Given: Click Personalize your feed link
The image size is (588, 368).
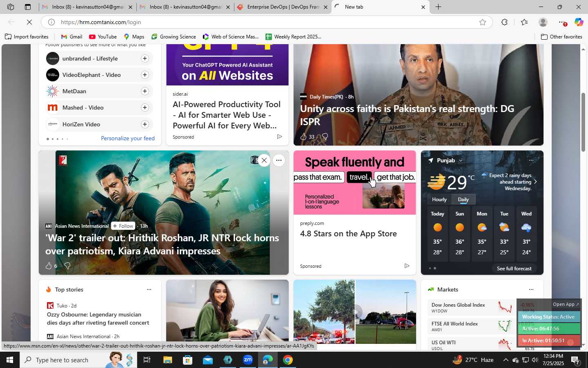Looking at the screenshot, I should click(128, 138).
